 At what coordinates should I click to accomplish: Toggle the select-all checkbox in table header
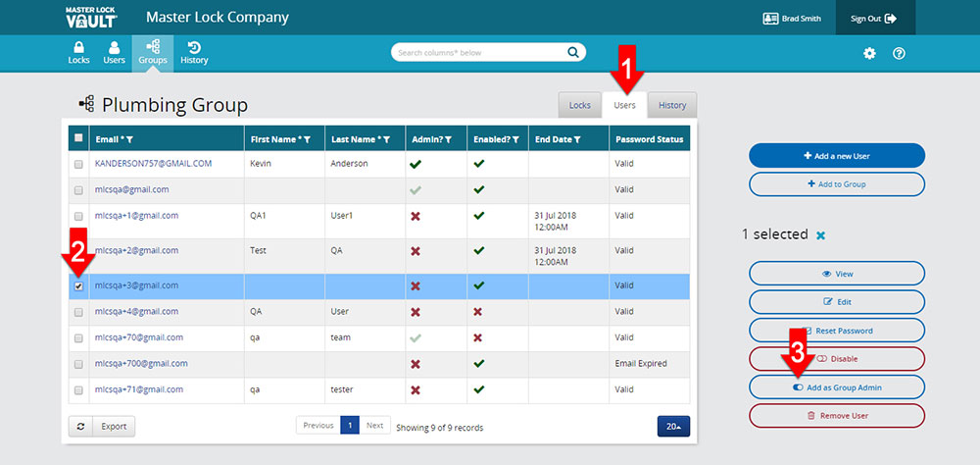(x=78, y=138)
